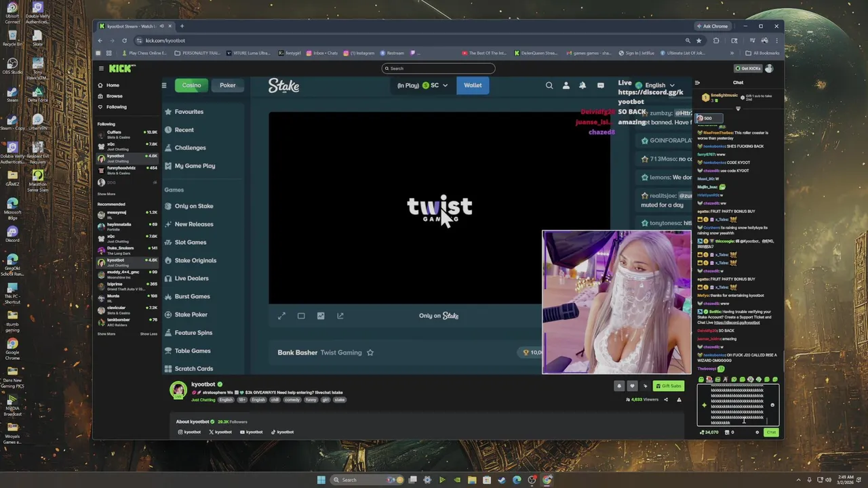Go to Kick Browse page
Image resolution: width=868 pixels, height=488 pixels.
point(110,96)
